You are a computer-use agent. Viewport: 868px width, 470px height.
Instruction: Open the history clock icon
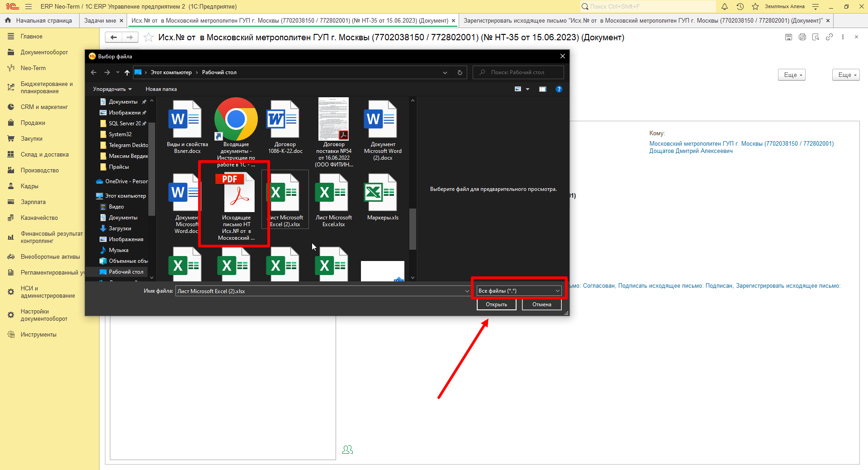[x=740, y=6]
